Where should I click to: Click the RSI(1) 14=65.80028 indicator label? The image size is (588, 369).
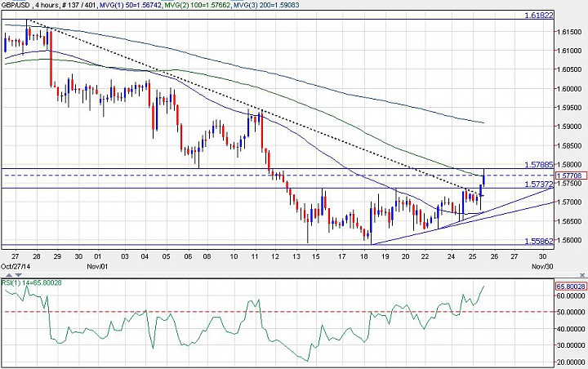coord(32,282)
